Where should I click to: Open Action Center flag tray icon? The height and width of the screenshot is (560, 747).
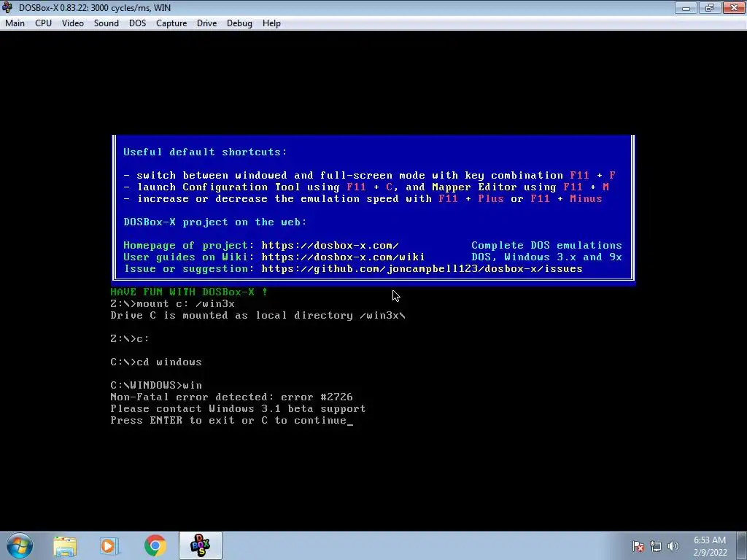pyautogui.click(x=638, y=546)
